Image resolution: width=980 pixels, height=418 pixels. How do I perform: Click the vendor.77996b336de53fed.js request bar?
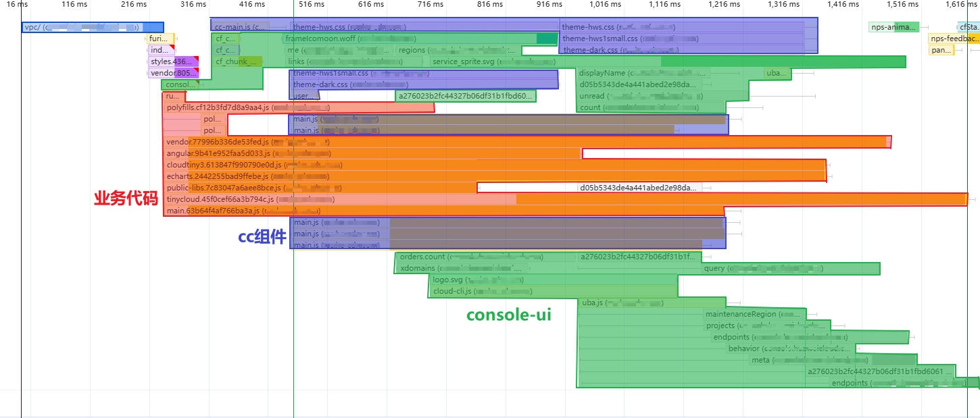tap(526, 142)
